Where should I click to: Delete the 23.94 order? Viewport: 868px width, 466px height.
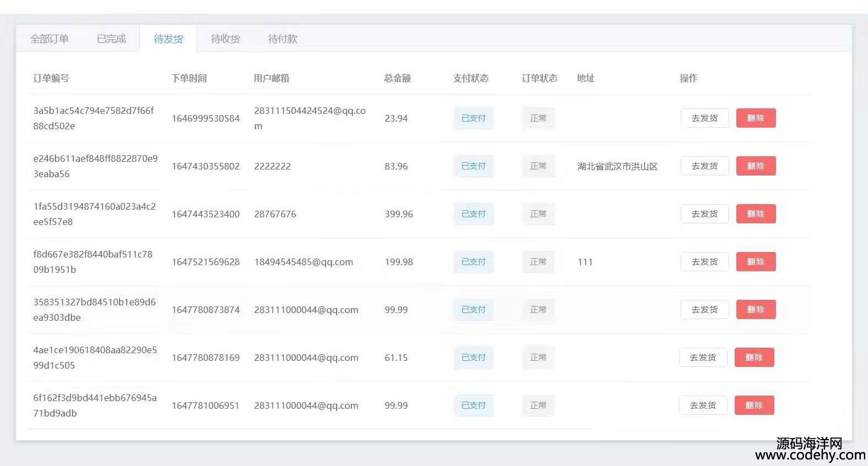(x=756, y=118)
